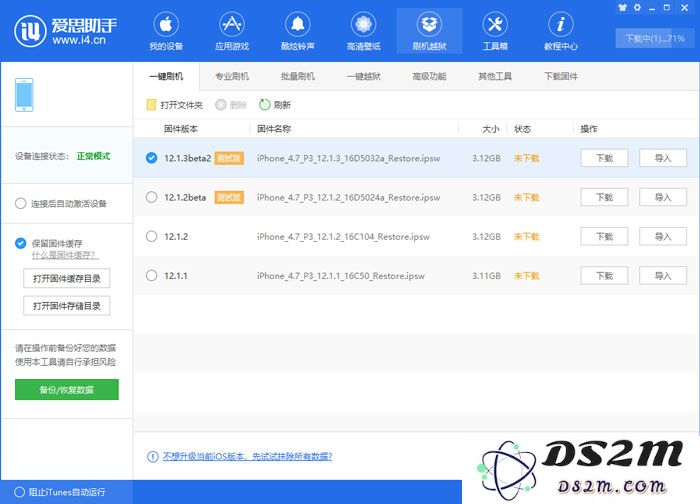
Task: Switch to 高级功能 tab
Action: tap(429, 76)
